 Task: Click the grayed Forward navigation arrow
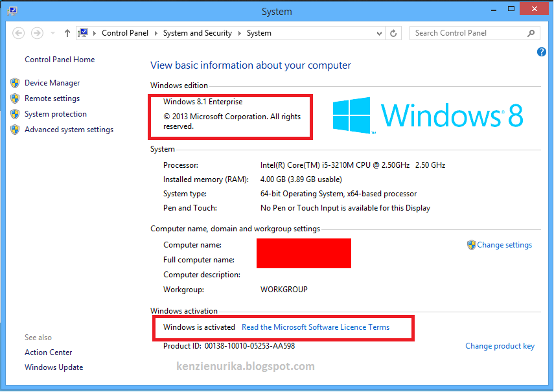click(x=37, y=32)
